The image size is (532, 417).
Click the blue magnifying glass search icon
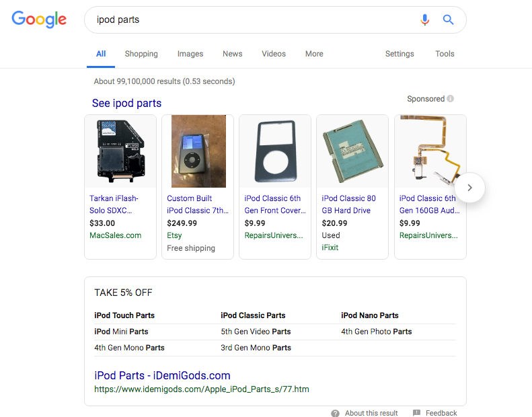448,20
